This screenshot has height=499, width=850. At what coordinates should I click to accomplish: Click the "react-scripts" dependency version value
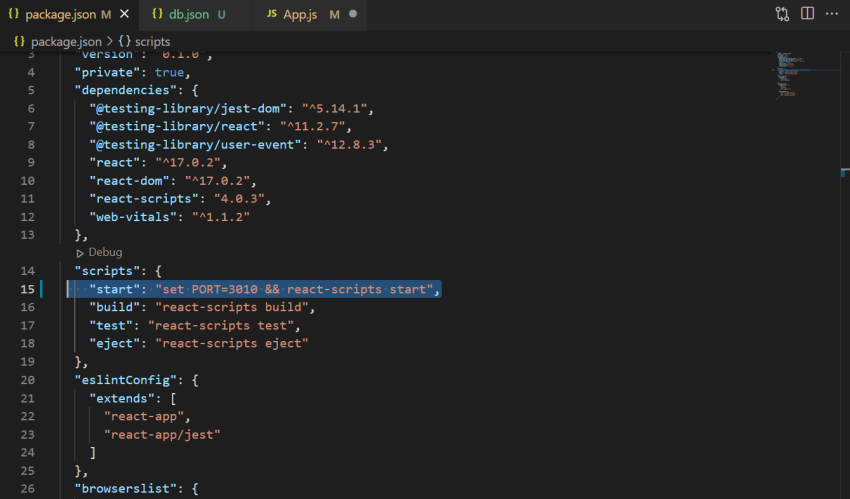click(x=239, y=199)
